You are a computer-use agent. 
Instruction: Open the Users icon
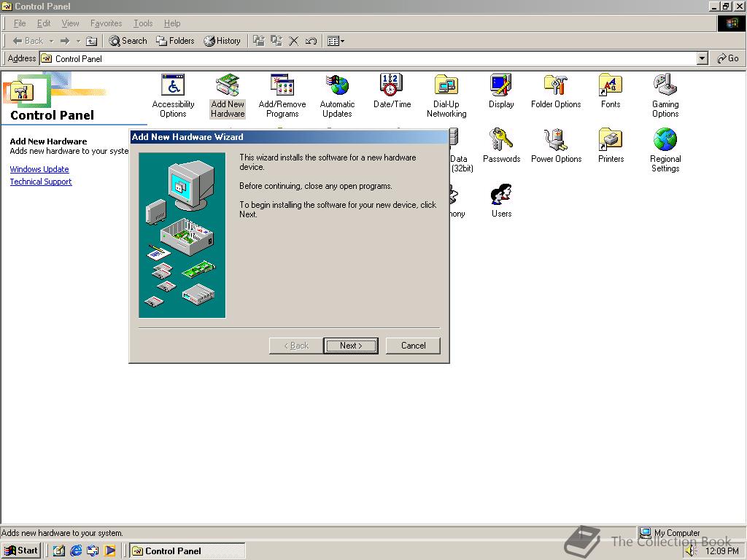coord(501,201)
